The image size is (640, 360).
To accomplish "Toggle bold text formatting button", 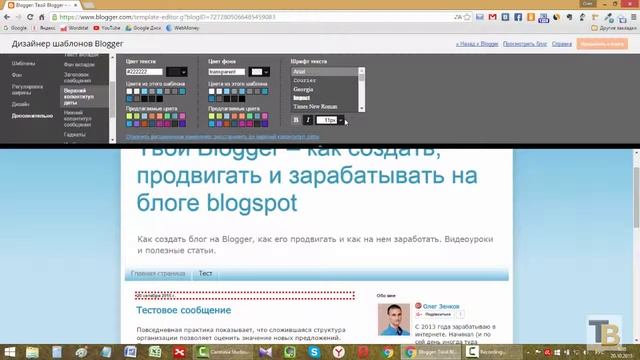I will point(296,120).
